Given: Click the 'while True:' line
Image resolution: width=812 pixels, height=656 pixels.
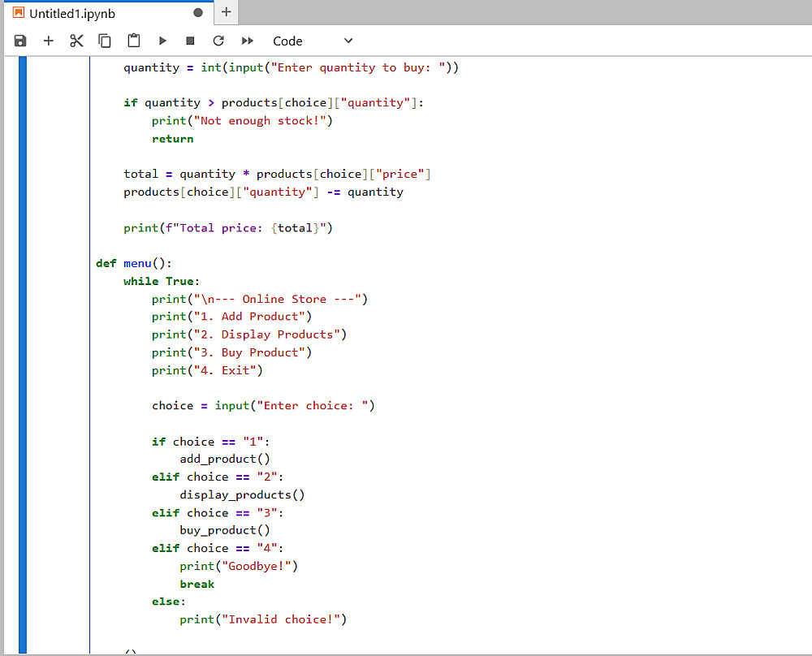Looking at the screenshot, I should tap(162, 282).
